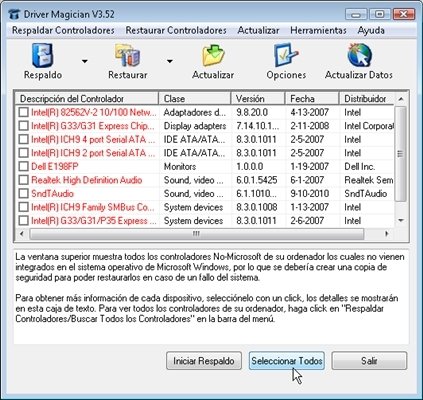Image resolution: width=423 pixels, height=400 pixels.
Task: Check the Dell E198FP driver checkbox
Action: click(23, 166)
